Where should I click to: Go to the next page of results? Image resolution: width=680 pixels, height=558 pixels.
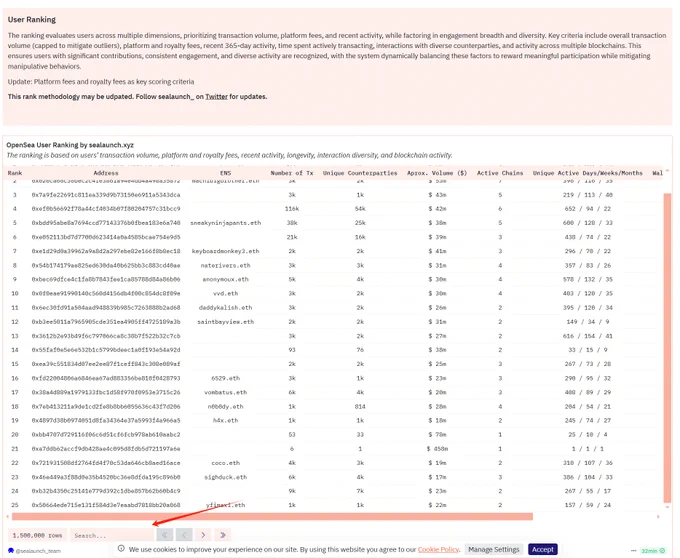203,535
